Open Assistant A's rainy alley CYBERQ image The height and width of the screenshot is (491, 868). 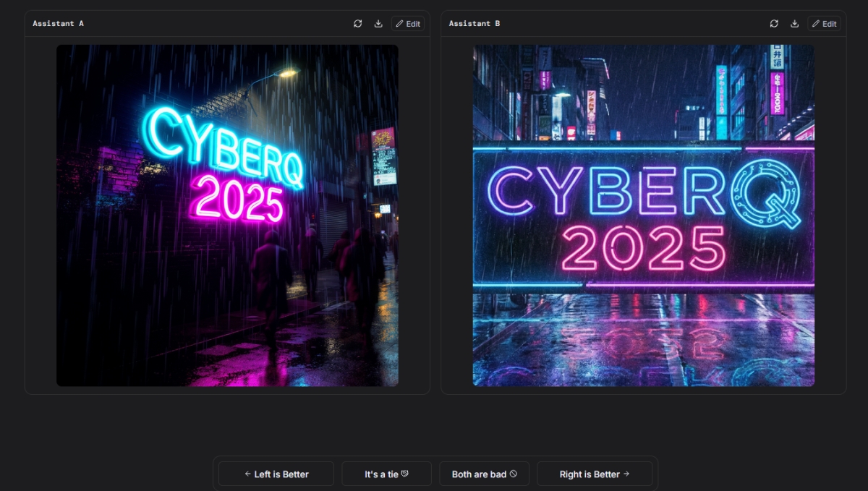pyautogui.click(x=227, y=215)
